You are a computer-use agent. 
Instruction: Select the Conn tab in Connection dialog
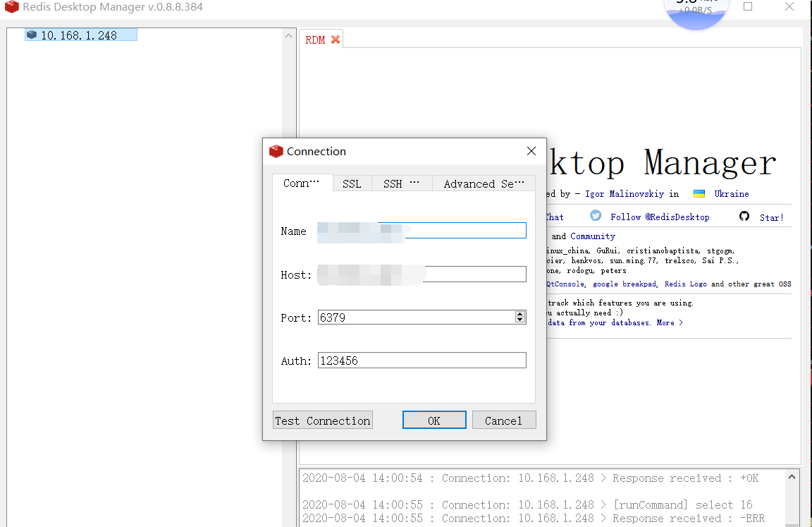click(x=302, y=183)
